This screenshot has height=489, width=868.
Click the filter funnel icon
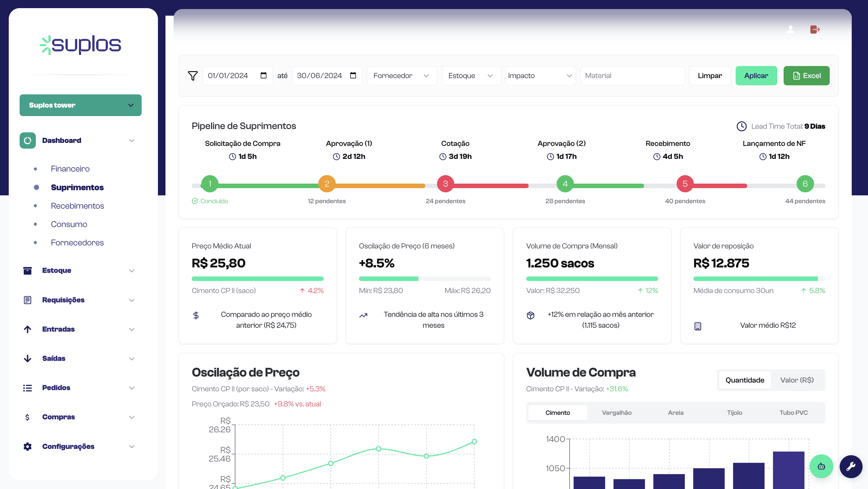pyautogui.click(x=193, y=75)
